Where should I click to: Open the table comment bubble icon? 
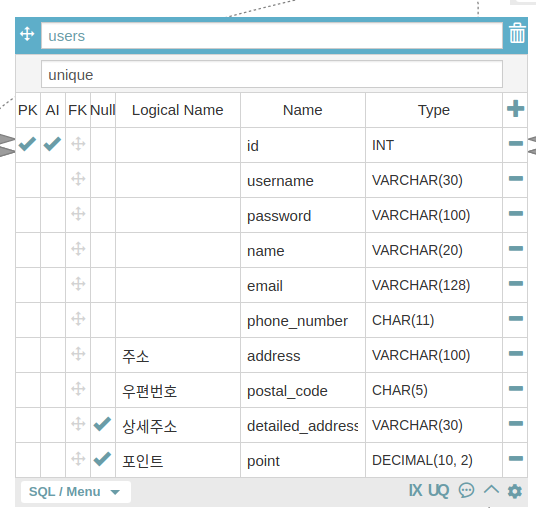pos(466,490)
